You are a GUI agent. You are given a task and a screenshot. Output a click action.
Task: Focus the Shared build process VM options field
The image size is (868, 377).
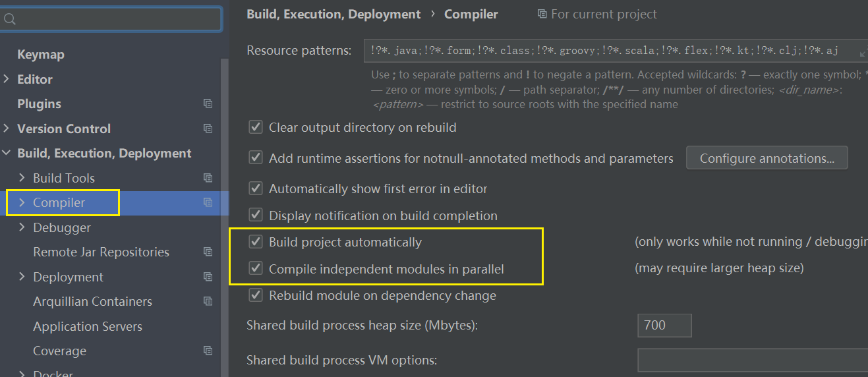(751, 360)
